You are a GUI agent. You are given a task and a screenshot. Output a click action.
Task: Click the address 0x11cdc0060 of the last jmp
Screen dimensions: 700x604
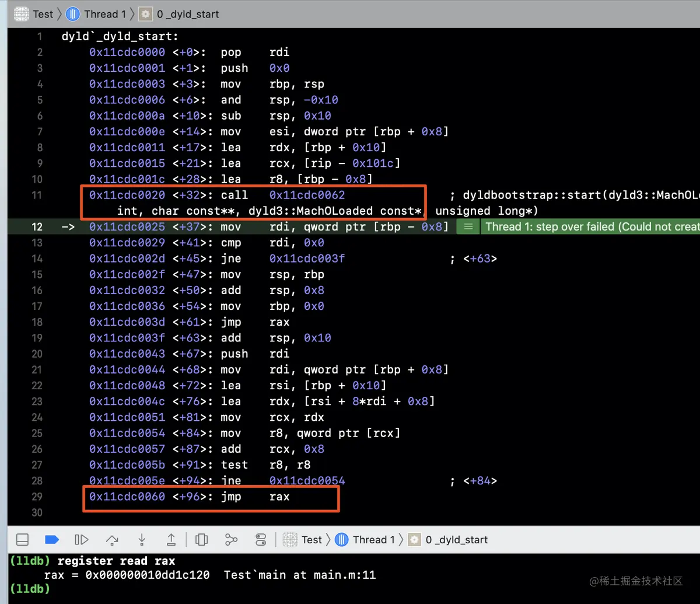pyautogui.click(x=127, y=497)
